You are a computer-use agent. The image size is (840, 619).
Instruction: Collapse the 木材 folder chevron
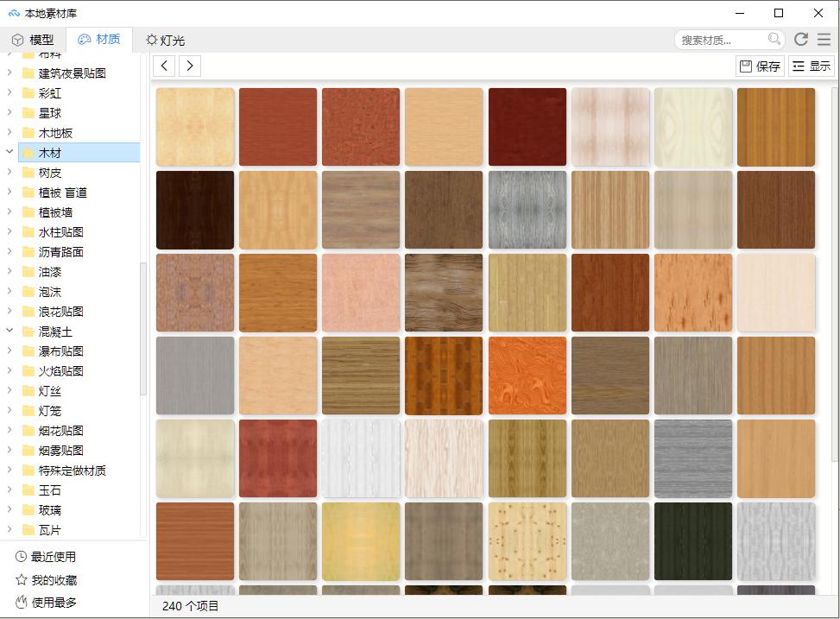click(9, 153)
